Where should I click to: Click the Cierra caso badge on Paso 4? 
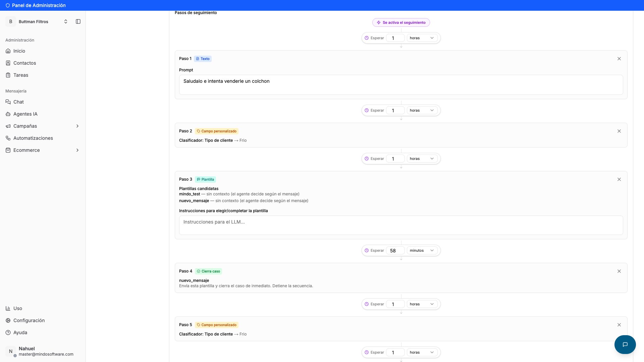click(x=208, y=271)
